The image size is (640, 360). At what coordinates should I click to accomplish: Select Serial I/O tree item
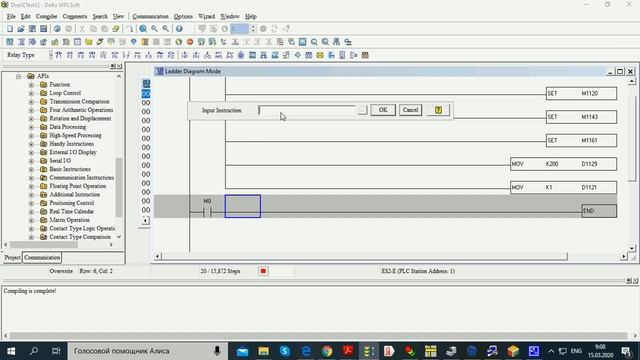click(60, 161)
